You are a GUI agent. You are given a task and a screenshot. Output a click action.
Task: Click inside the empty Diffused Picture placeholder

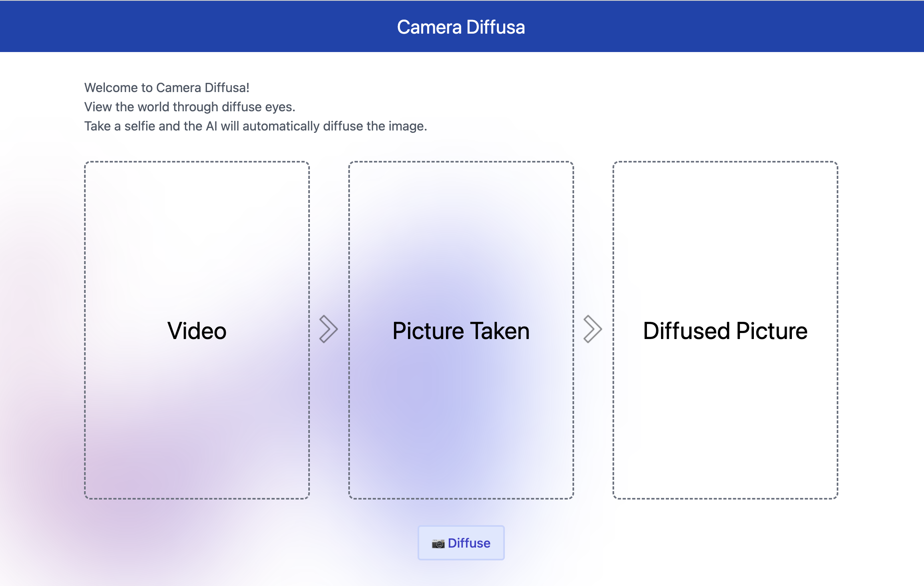[725, 420]
